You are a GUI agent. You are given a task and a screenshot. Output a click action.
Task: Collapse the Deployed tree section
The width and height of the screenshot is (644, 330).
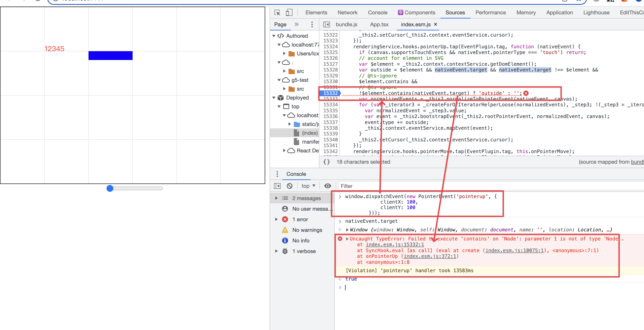point(274,98)
